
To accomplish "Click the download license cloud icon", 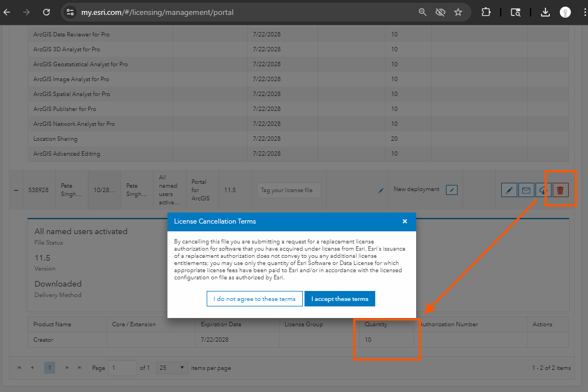I will pyautogui.click(x=543, y=190).
